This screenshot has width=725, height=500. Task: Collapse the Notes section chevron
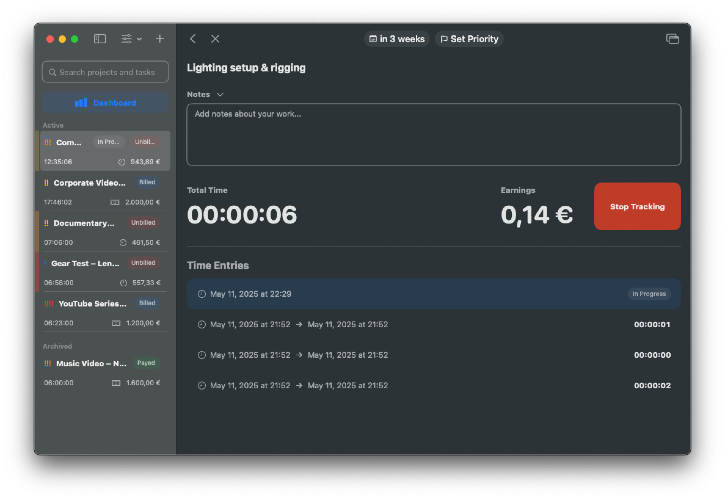220,94
